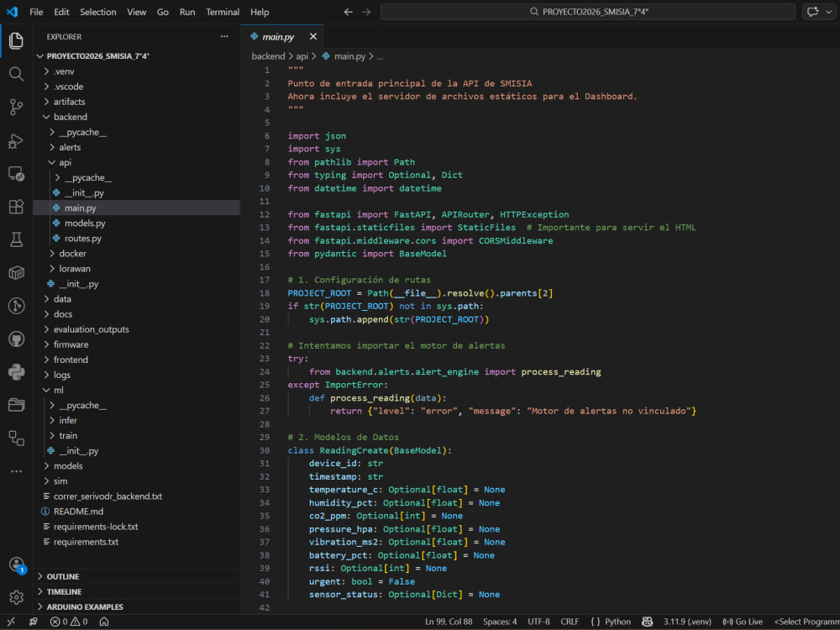This screenshot has height=630, width=840.
Task: Open the Search view in activity bar
Action: [x=16, y=74]
